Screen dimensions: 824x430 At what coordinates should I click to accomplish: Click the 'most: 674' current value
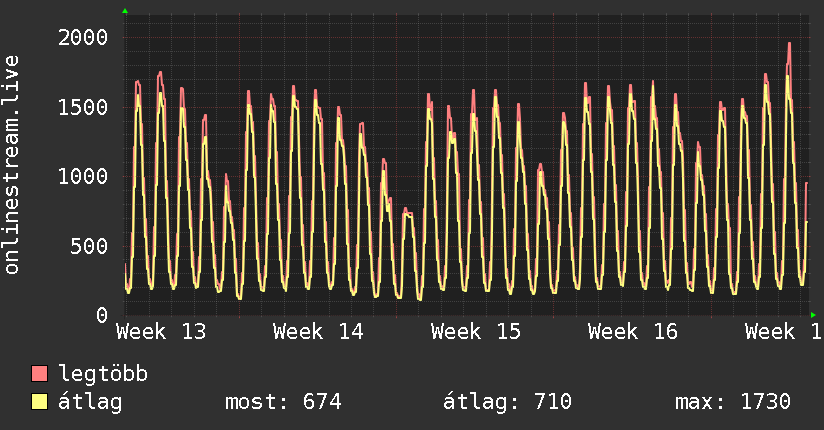point(283,402)
